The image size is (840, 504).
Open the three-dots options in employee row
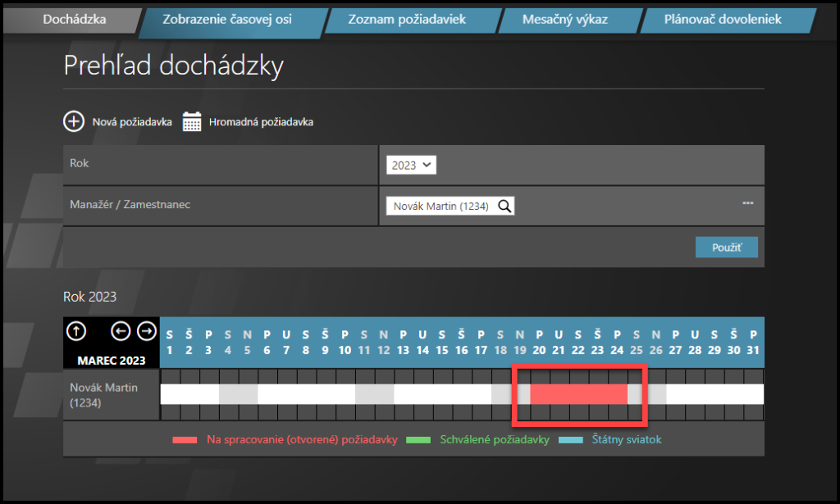pos(747,203)
